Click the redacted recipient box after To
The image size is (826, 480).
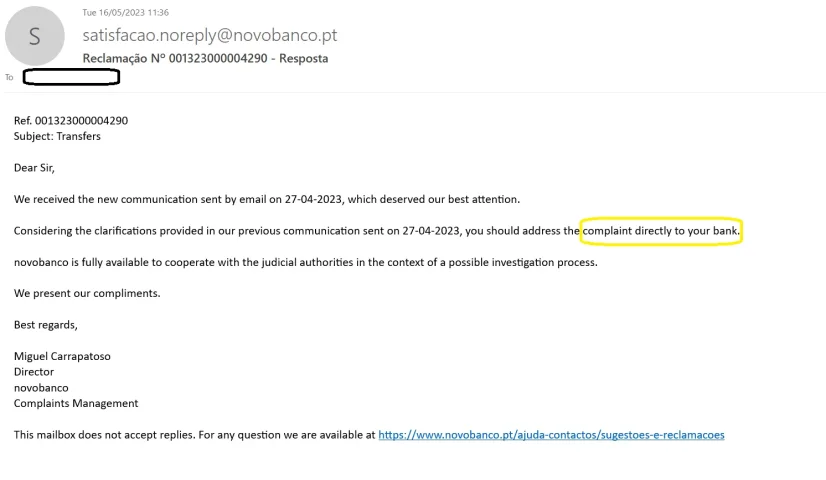point(72,77)
